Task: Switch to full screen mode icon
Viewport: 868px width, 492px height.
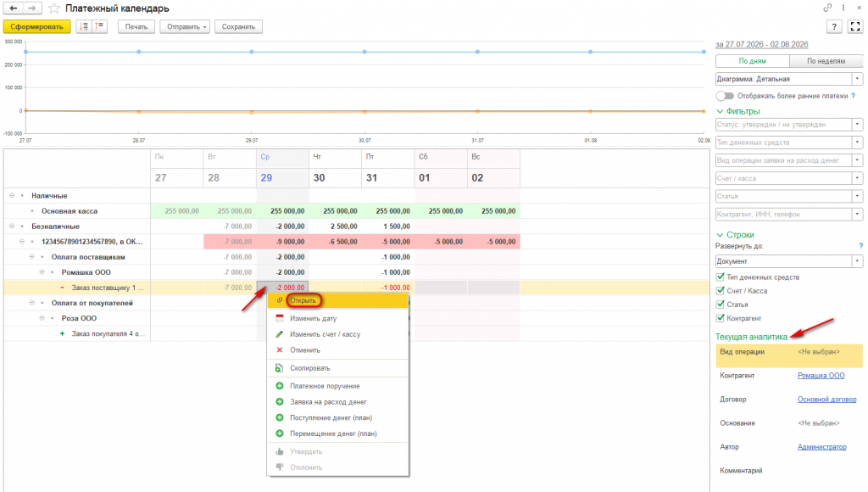Action: (855, 26)
